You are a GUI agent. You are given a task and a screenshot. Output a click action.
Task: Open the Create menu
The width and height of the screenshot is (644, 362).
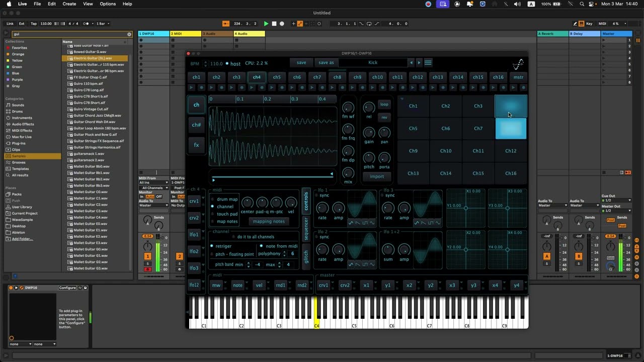pos(69,4)
